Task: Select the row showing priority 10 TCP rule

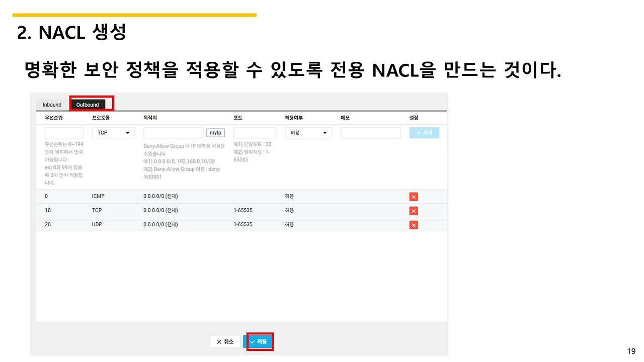Action: click(201, 211)
